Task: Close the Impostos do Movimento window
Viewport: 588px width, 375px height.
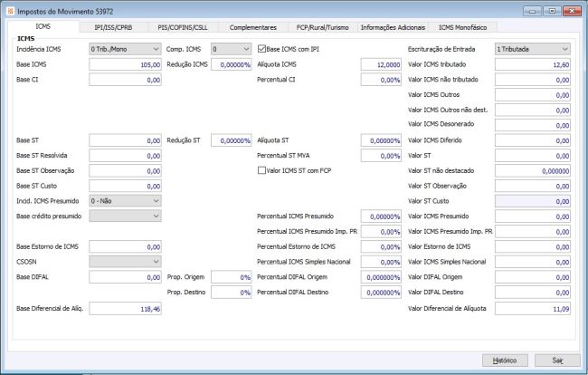Action: 572,11
